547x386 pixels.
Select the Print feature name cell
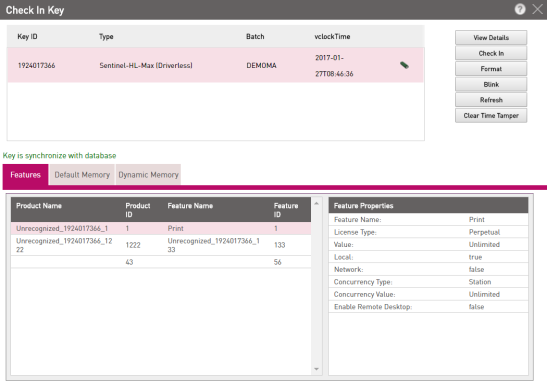[175, 228]
